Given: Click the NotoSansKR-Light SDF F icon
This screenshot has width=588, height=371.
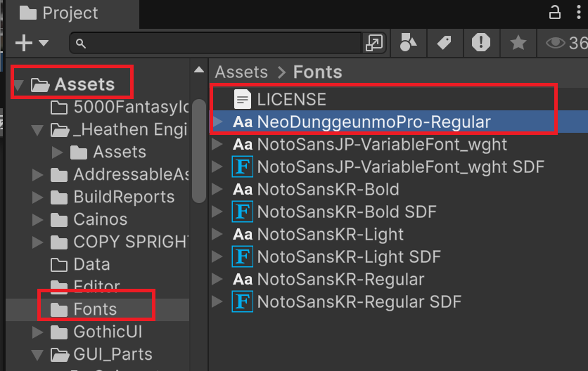Looking at the screenshot, I should point(242,256).
